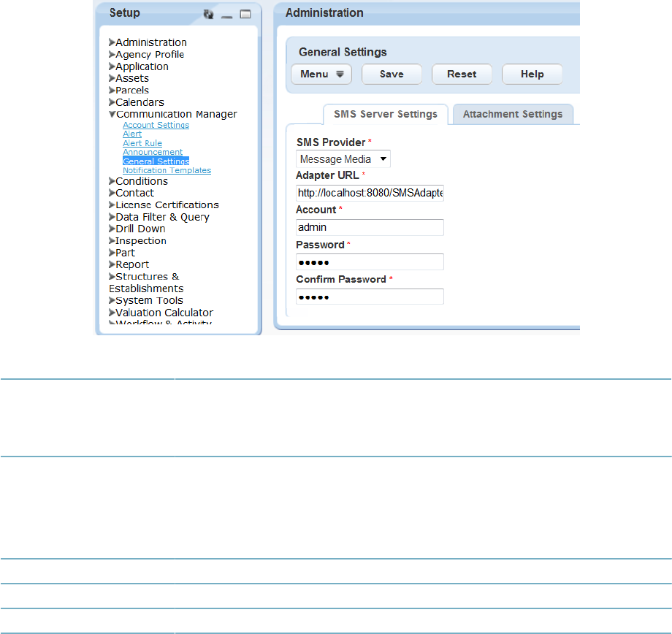Open the Announcement link
The width and height of the screenshot is (672, 634).
[x=153, y=152]
